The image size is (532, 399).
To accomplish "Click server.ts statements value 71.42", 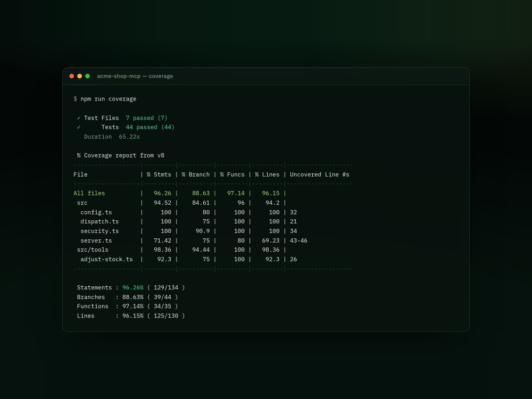I will [162, 240].
